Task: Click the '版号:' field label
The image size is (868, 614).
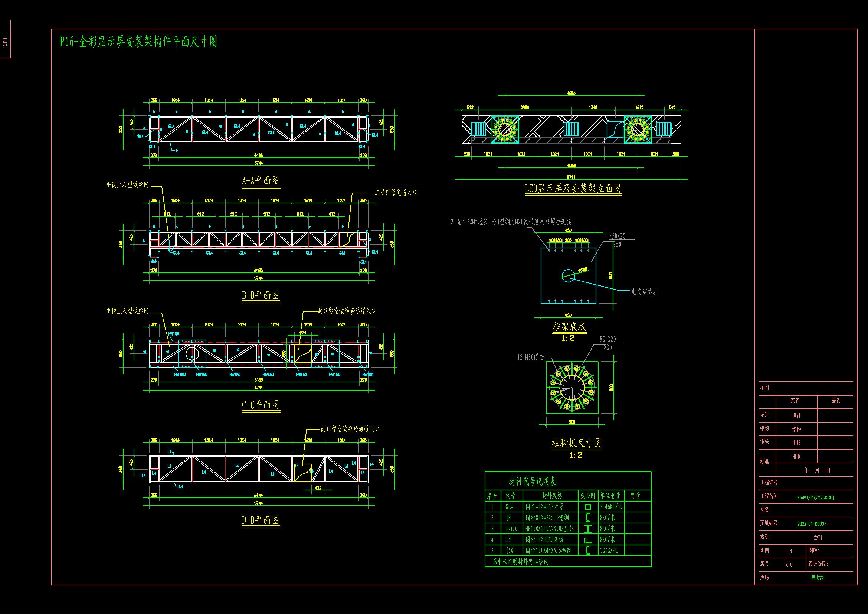Action: click(x=765, y=564)
